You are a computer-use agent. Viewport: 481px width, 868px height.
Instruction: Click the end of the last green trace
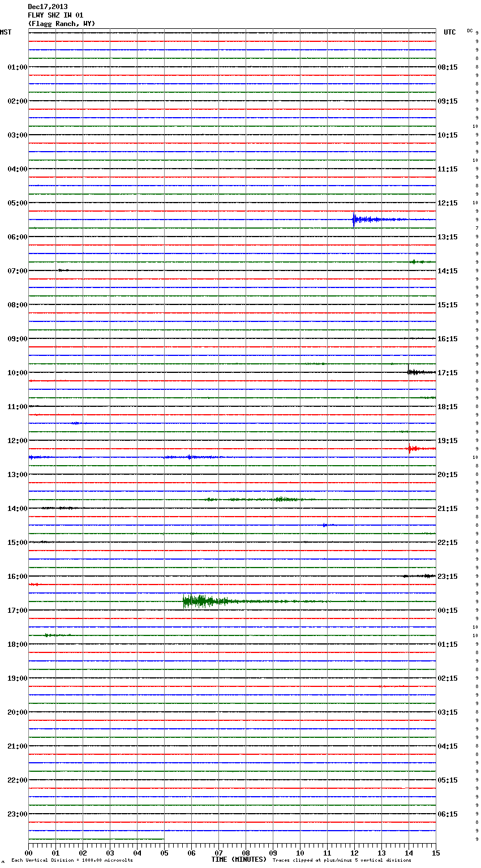[x=164, y=839]
